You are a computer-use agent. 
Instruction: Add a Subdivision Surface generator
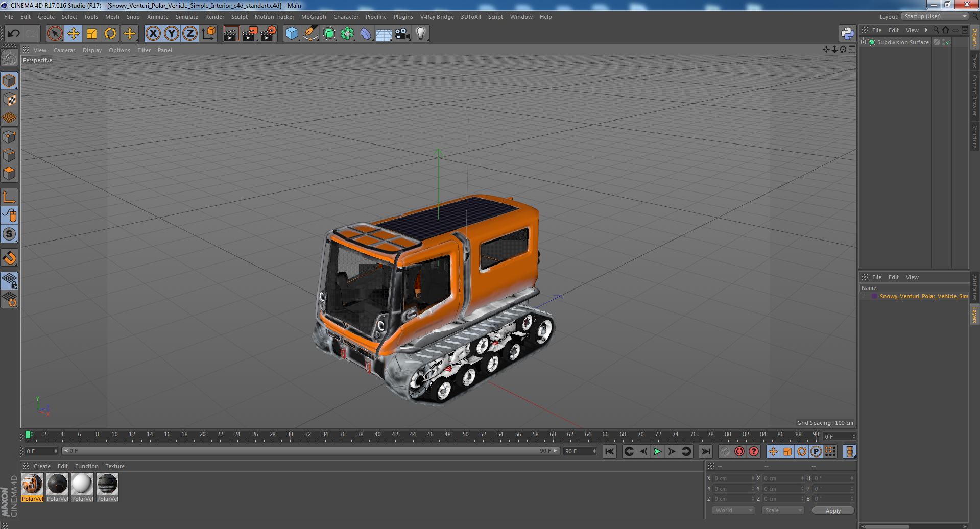click(x=329, y=34)
